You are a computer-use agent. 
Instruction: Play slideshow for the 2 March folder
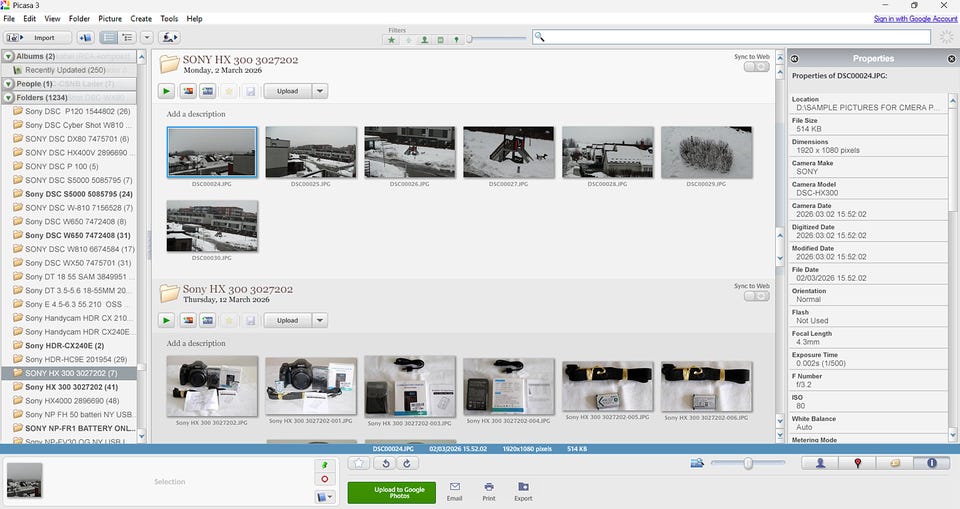pyautogui.click(x=167, y=91)
